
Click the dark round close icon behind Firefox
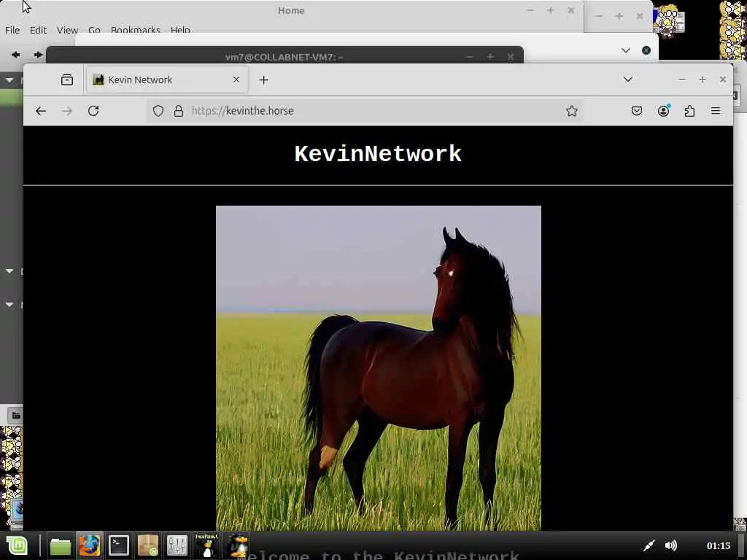click(x=646, y=50)
